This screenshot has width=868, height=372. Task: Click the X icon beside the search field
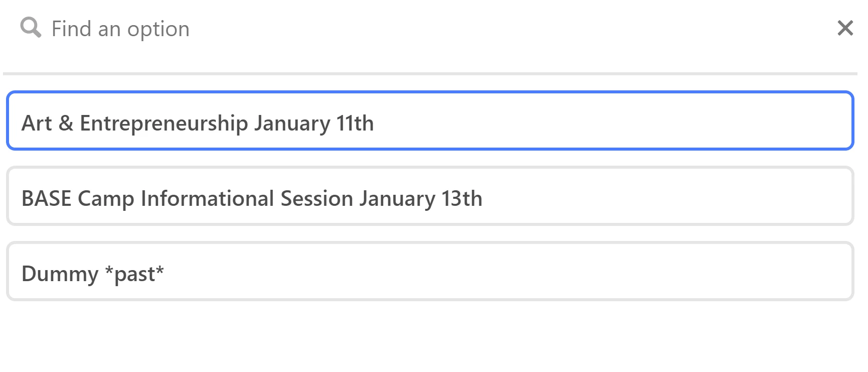845,28
